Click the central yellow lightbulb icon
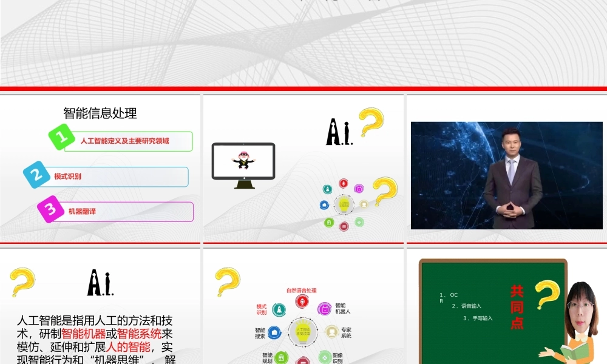607x364 pixels. point(303,332)
